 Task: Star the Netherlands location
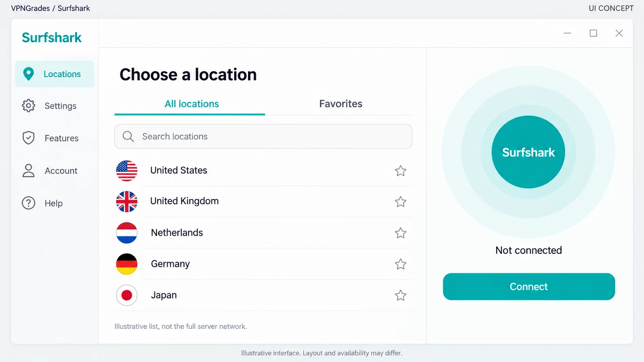[400, 233]
